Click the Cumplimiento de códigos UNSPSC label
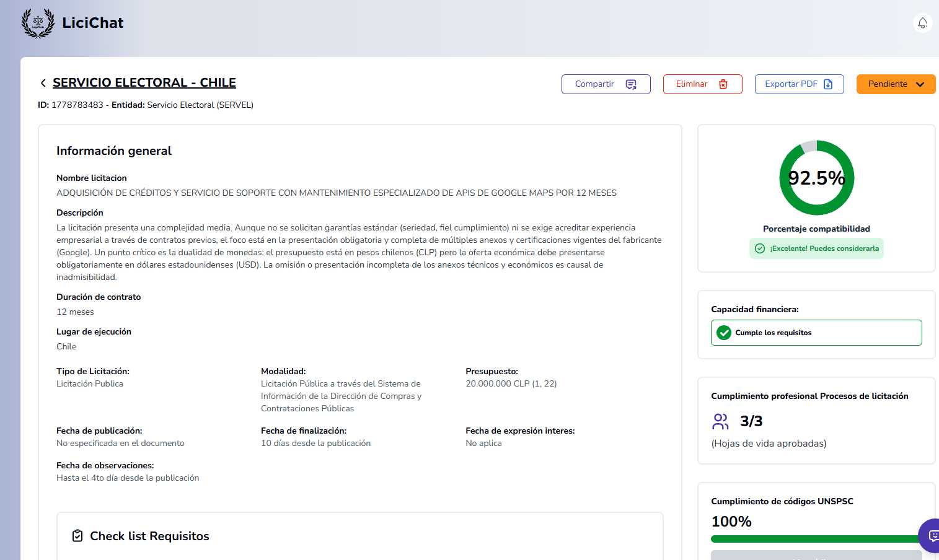Screen dimensions: 939x560 (x=782, y=501)
